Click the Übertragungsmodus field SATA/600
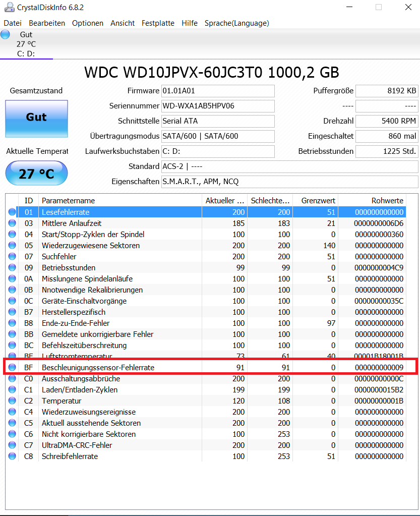Screen dimensions: 420x516 (218, 136)
